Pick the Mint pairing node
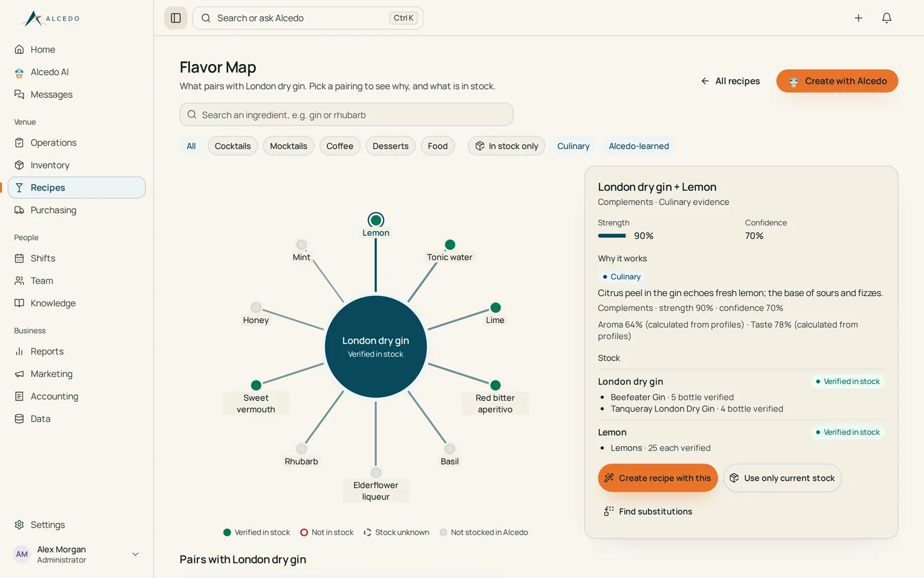Viewport: 924px width, 578px height. (301, 245)
